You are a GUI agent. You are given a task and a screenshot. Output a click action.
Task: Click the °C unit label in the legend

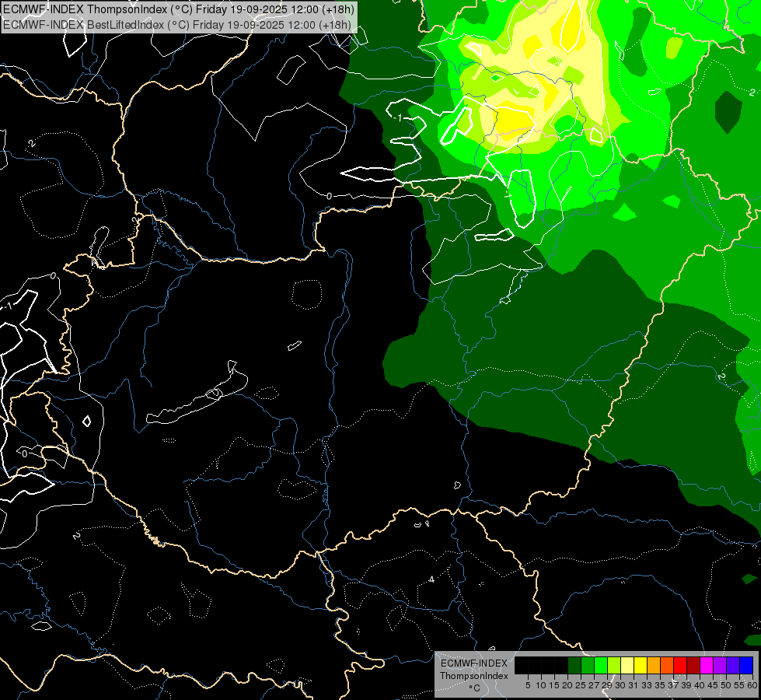tap(473, 688)
